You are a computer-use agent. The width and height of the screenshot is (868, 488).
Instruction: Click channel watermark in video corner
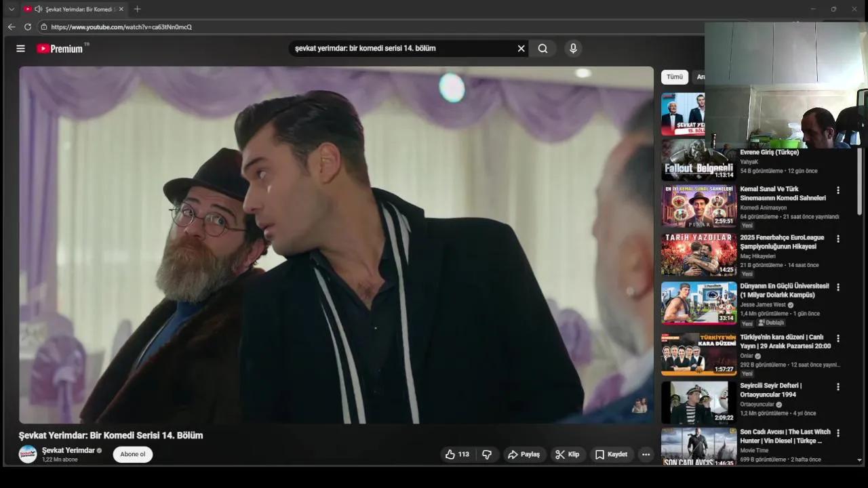(x=639, y=405)
